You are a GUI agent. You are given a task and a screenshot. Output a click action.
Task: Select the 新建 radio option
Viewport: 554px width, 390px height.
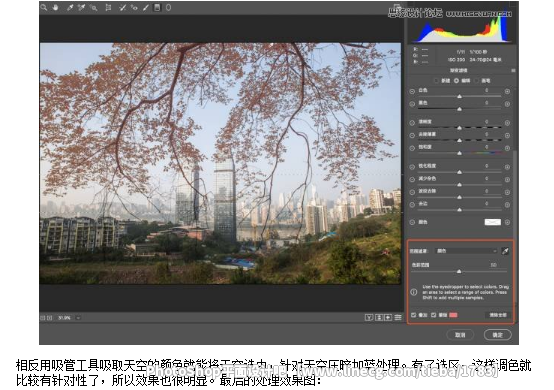[436, 81]
